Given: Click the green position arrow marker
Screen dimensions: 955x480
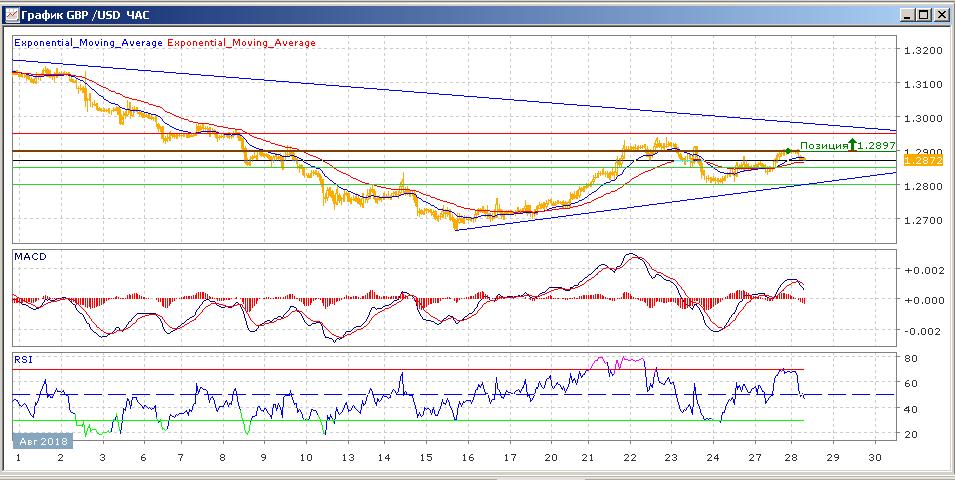Looking at the screenshot, I should tap(852, 145).
